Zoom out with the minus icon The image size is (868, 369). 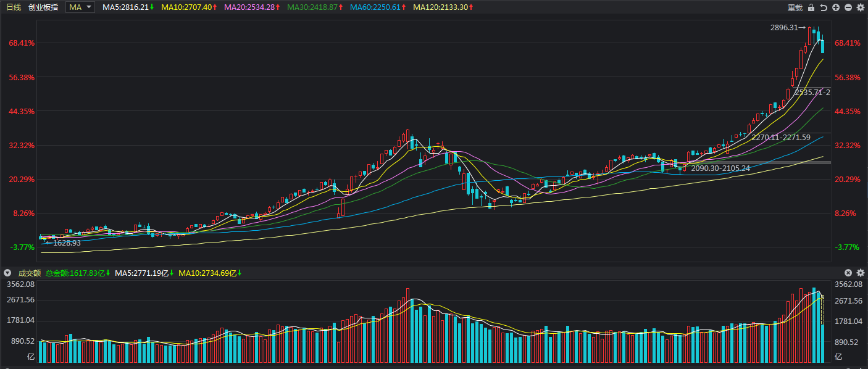[x=848, y=7]
